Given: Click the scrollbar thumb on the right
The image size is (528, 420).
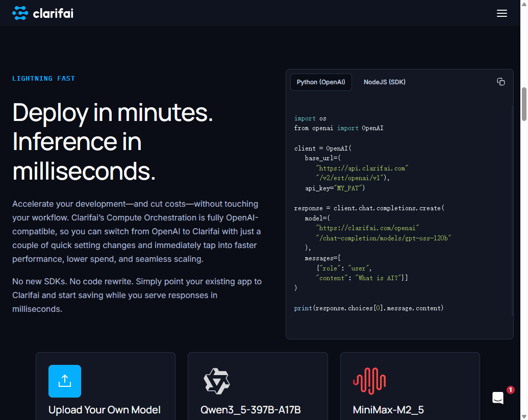Looking at the screenshot, I should click(524, 105).
